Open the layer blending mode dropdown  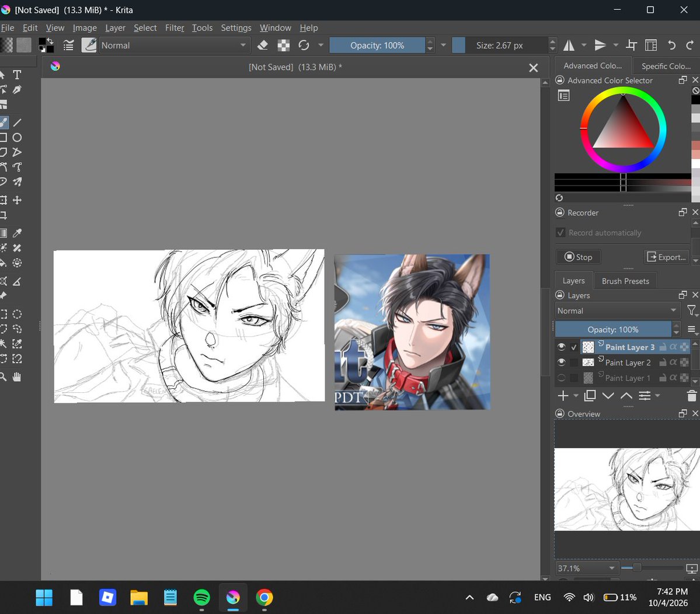pos(617,311)
